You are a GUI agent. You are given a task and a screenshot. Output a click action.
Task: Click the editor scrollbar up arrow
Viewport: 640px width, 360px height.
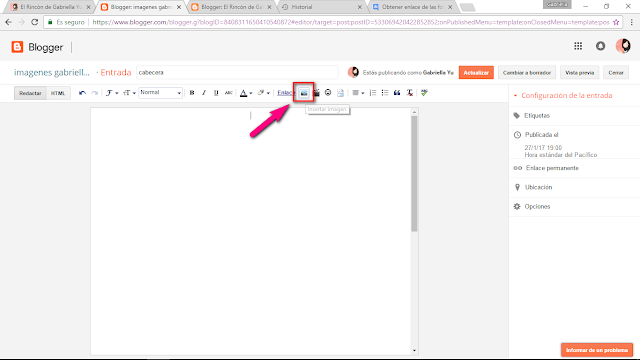click(x=414, y=112)
